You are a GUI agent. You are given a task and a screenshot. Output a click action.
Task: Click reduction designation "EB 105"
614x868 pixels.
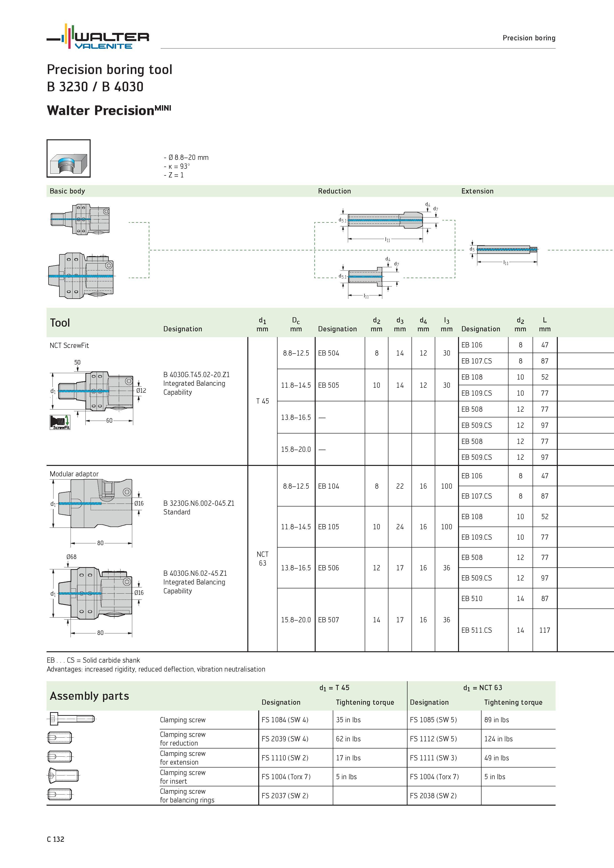click(328, 527)
